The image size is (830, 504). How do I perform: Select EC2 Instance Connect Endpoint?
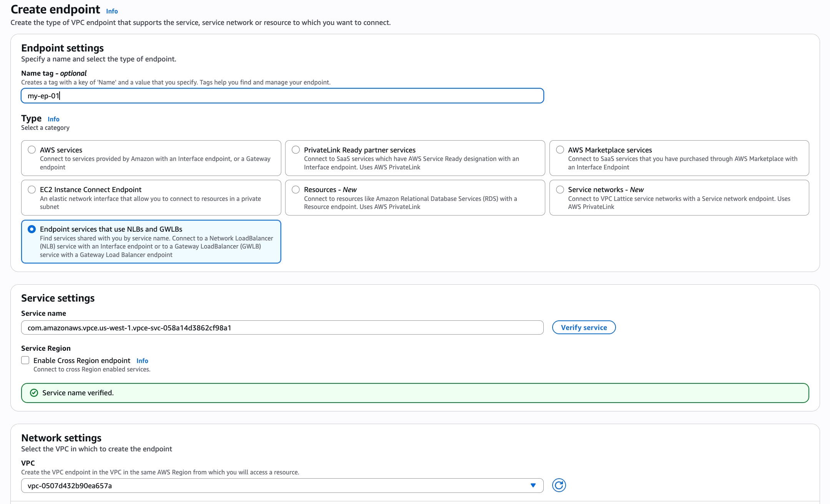31,189
